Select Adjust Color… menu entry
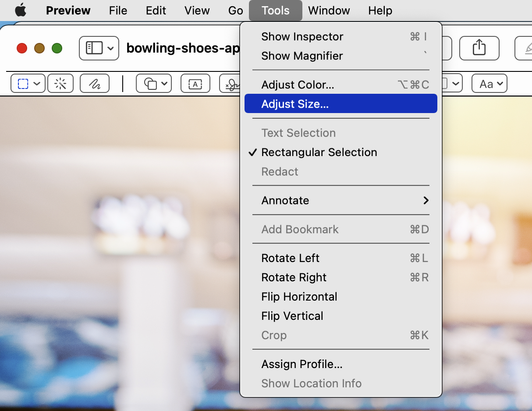The image size is (532, 411). (x=341, y=85)
